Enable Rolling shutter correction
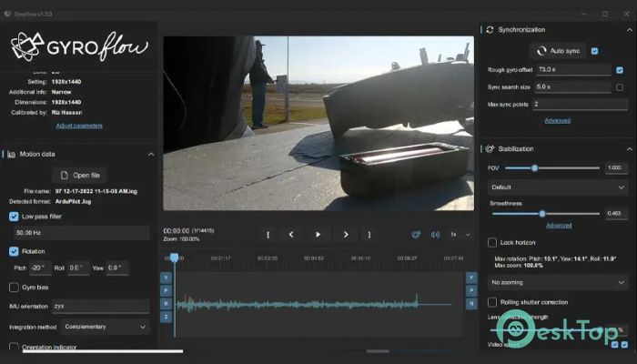Screen dimensions: 637x364 pyautogui.click(x=492, y=302)
